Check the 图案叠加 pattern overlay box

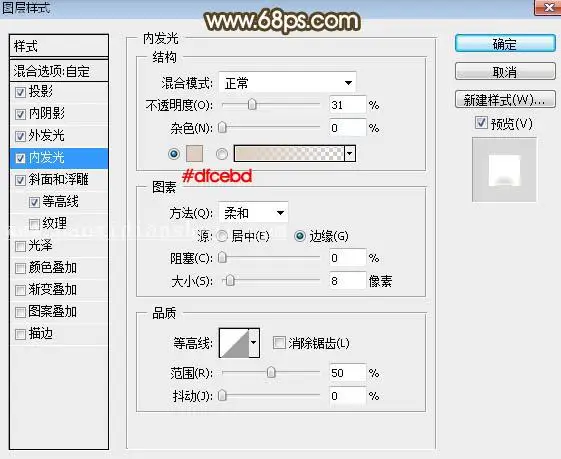(x=20, y=312)
